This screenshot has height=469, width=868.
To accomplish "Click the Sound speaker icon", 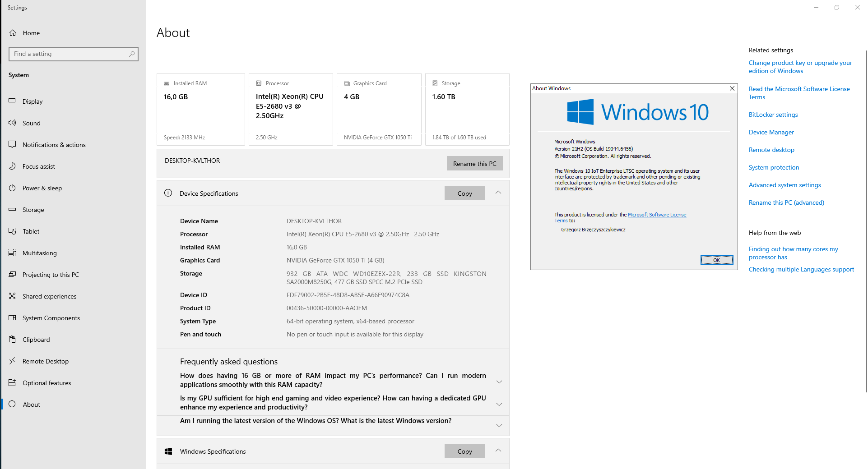I will point(12,123).
